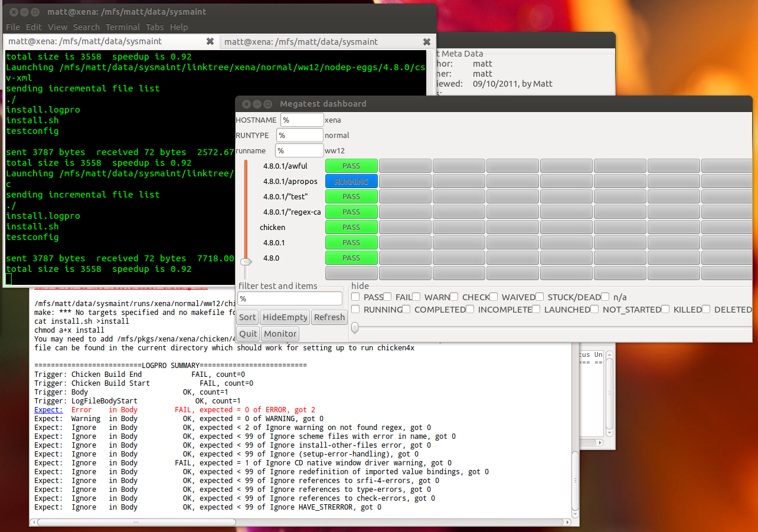Select the PASS cell for 4.8.0.1/awful

[x=351, y=166]
